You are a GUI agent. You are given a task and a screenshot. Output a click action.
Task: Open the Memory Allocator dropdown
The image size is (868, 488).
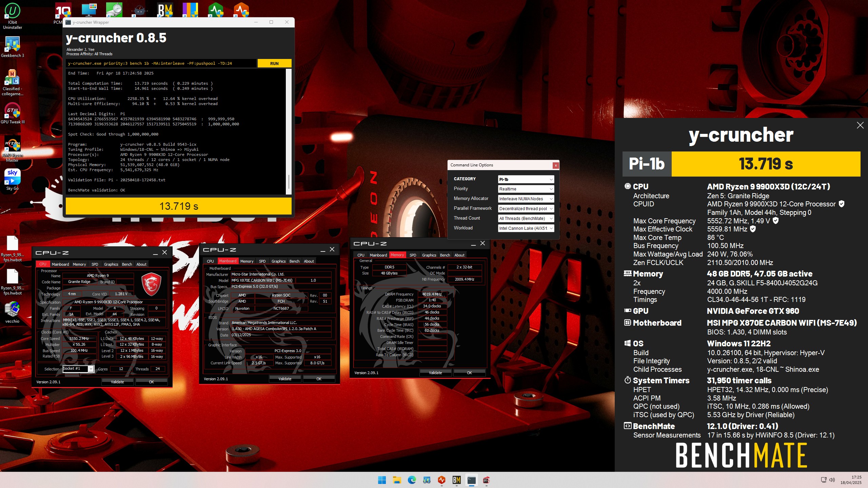point(526,199)
